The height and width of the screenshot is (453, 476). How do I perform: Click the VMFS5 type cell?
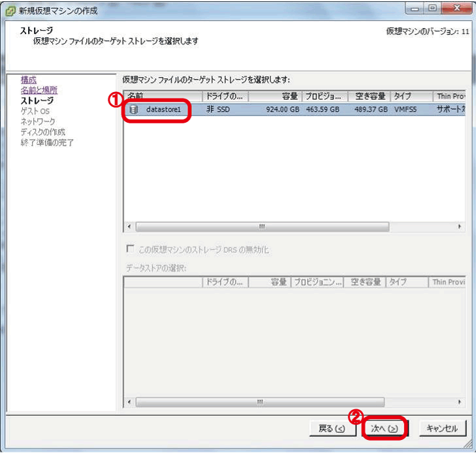click(405, 110)
